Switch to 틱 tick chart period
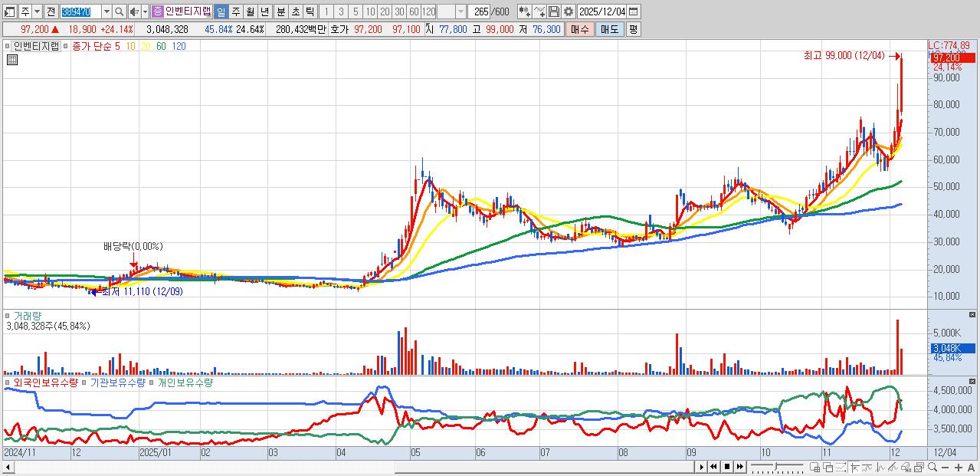980x476 pixels. 309,11
